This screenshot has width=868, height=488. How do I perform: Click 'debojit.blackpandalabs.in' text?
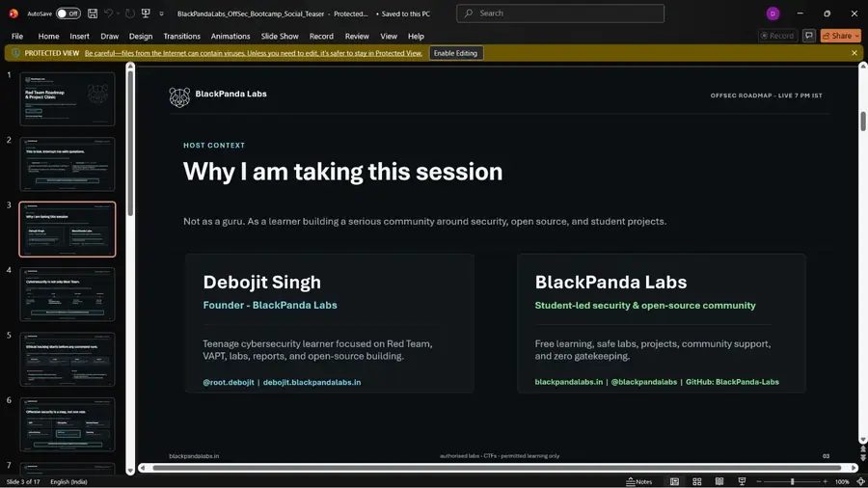(312, 382)
